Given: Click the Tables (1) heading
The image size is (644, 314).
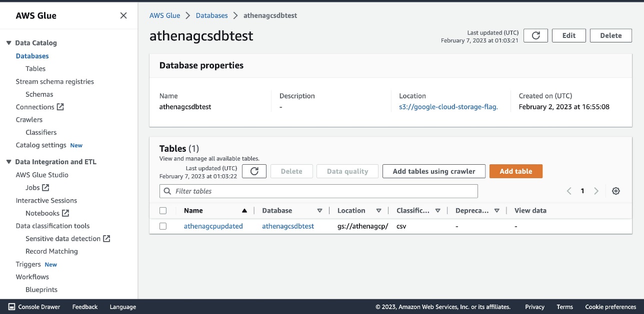Looking at the screenshot, I should coord(179,148).
